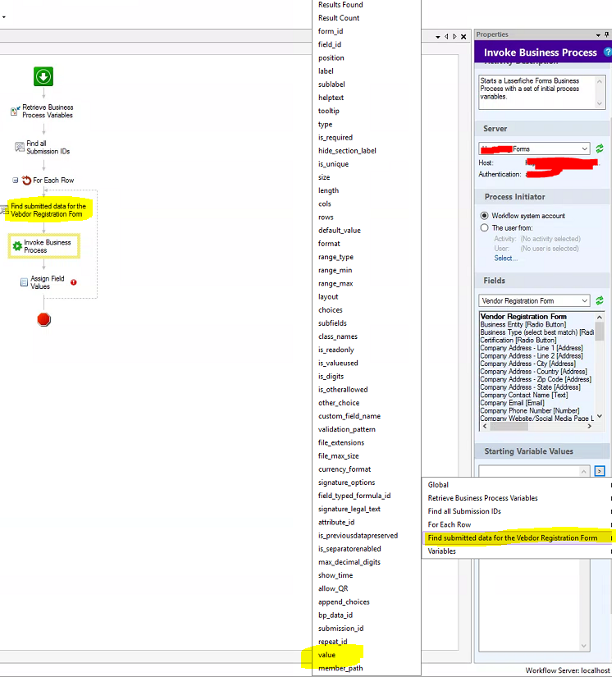
Task: Select the red workflow stop icon
Action: point(43,319)
